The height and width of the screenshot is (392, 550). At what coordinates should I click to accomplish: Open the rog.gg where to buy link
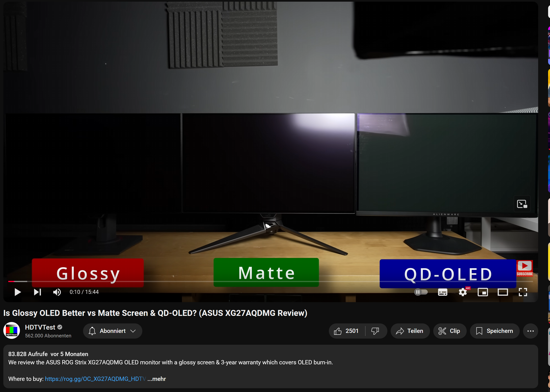(x=95, y=379)
